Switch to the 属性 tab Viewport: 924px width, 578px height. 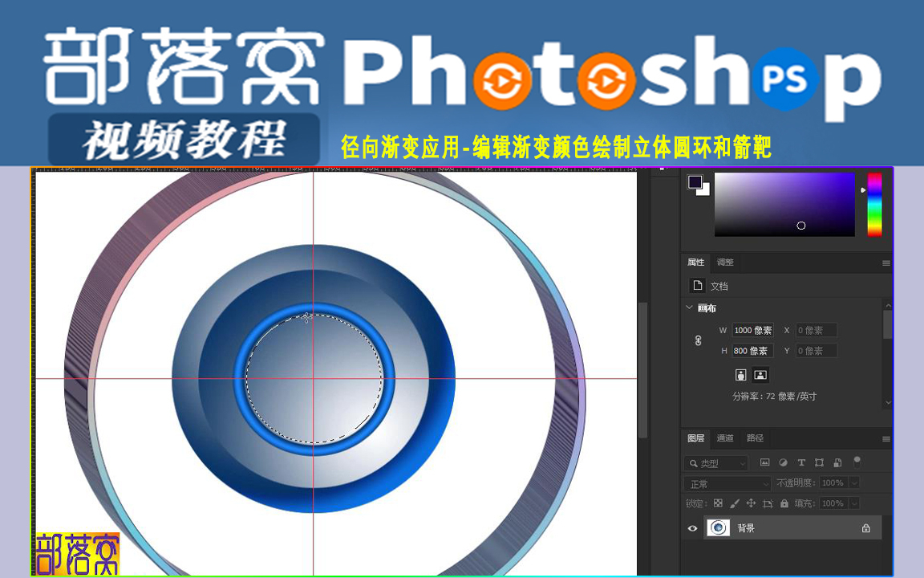tap(695, 262)
